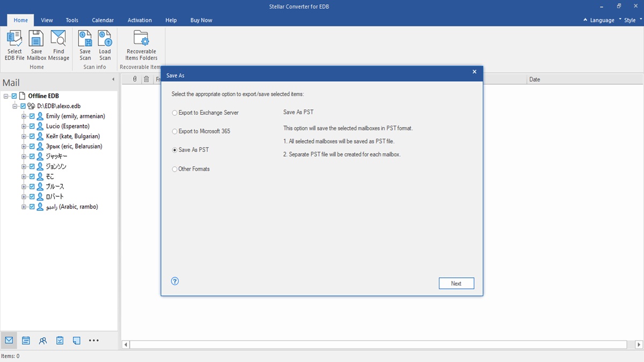This screenshot has height=362, width=644.
Task: Click the Save Mailbox icon
Action: 36,39
